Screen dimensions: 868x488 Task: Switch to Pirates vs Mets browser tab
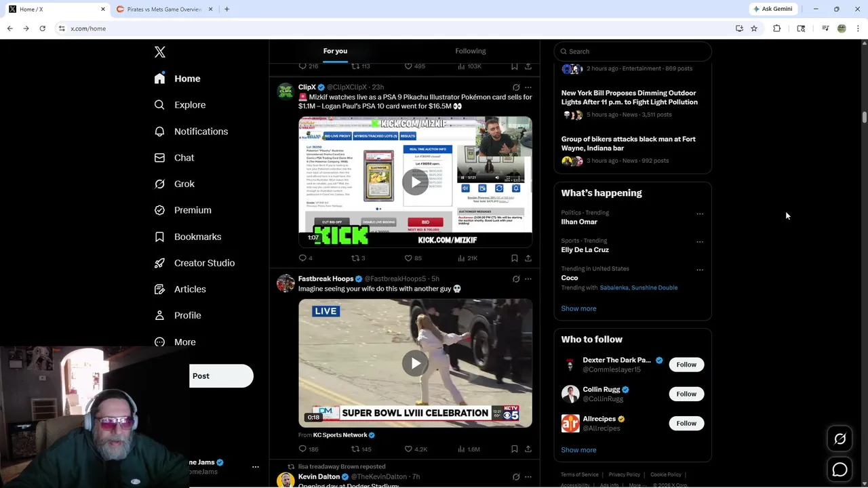pos(163,9)
